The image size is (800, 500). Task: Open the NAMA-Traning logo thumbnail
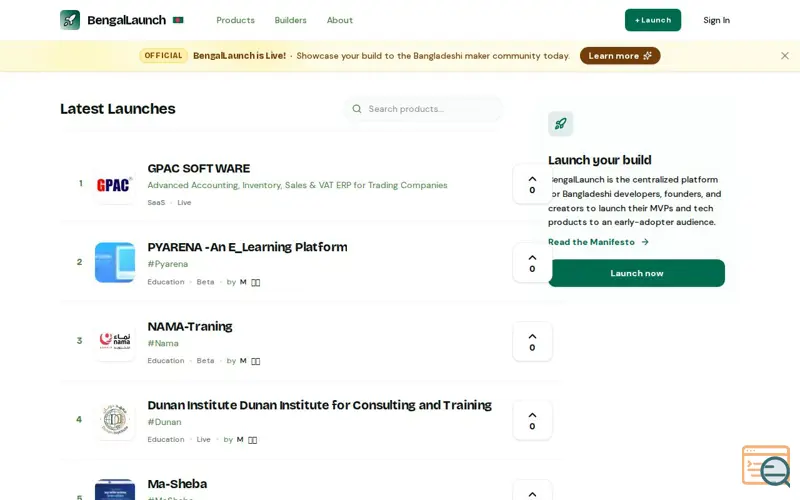click(115, 341)
